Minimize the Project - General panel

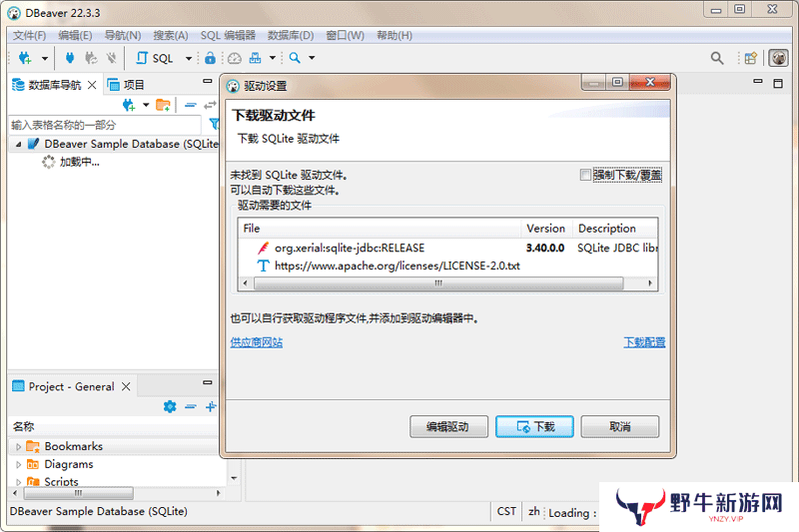pos(208,382)
